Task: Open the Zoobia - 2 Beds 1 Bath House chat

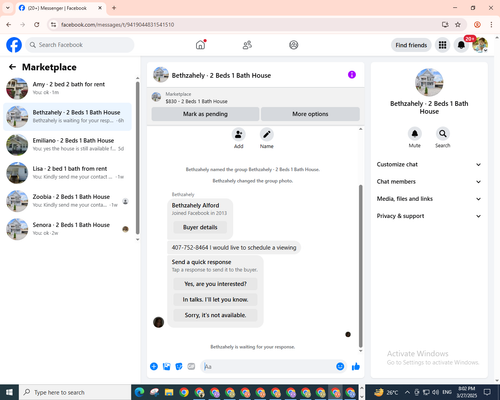Action: 67,201
